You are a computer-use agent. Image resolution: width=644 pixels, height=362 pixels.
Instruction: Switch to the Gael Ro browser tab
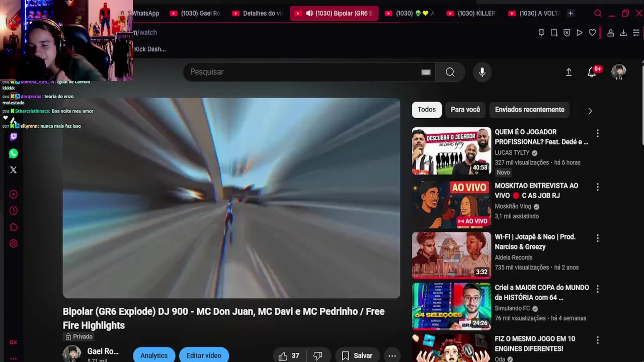coord(195,14)
